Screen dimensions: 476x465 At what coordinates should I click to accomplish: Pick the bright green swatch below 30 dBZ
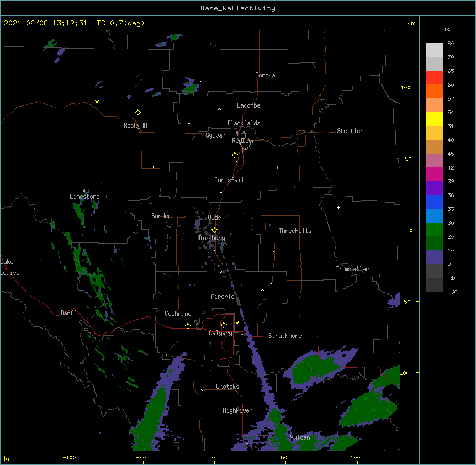(434, 230)
